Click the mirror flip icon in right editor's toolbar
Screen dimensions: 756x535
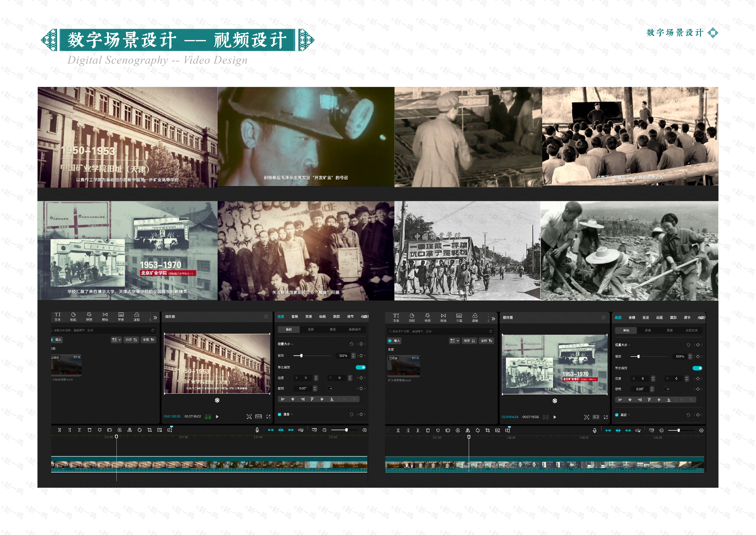coord(468,431)
